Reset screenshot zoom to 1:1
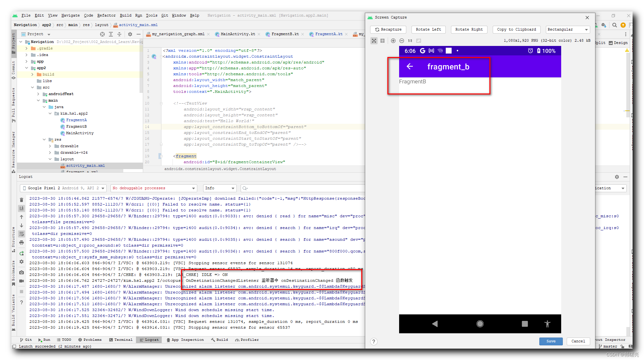 [410, 40]
